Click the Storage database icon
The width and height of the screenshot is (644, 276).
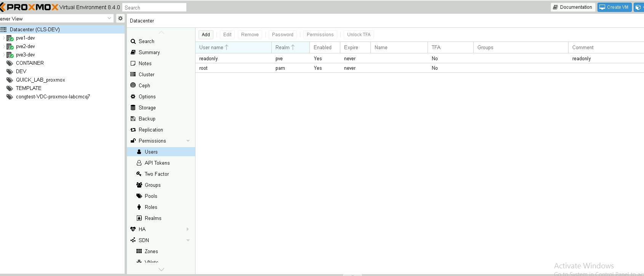133,108
